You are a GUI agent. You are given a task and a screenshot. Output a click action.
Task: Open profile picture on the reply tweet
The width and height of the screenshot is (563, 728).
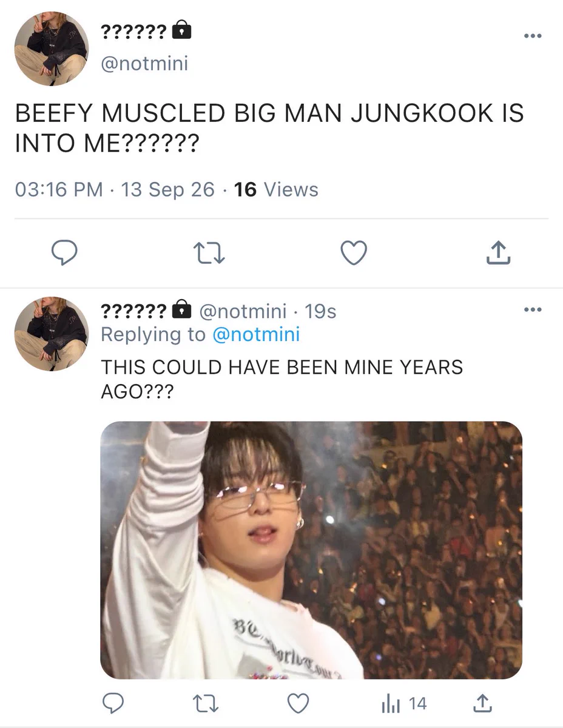point(52,334)
